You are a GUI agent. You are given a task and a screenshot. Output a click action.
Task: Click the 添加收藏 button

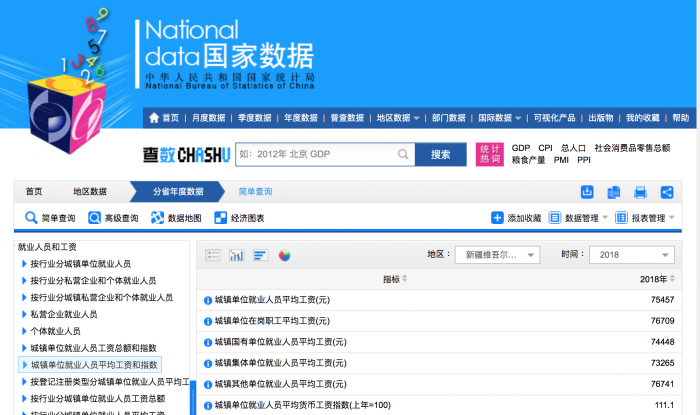click(516, 218)
